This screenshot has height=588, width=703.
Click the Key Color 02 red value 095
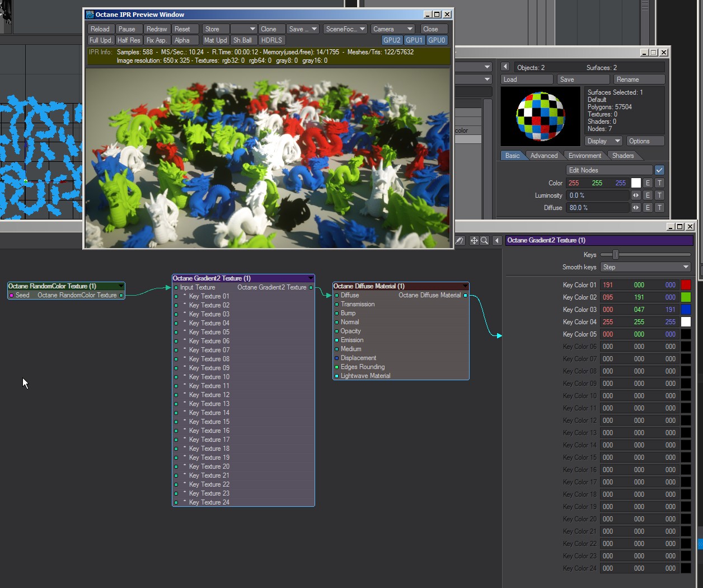(x=608, y=297)
